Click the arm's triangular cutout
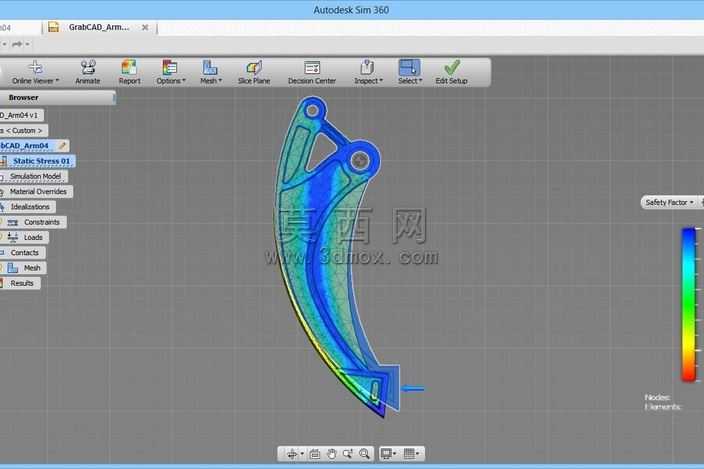Image resolution: width=704 pixels, height=469 pixels. [x=321, y=152]
